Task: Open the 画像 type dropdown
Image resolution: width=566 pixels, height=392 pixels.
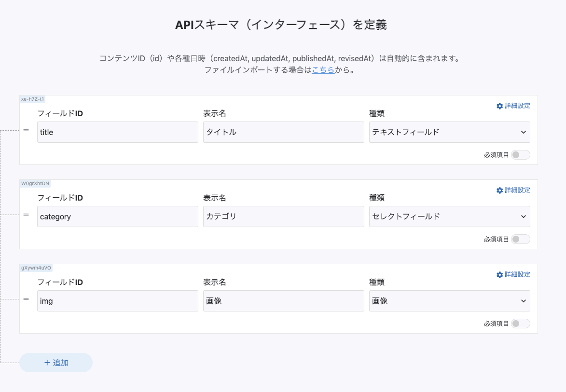Action: tap(449, 301)
